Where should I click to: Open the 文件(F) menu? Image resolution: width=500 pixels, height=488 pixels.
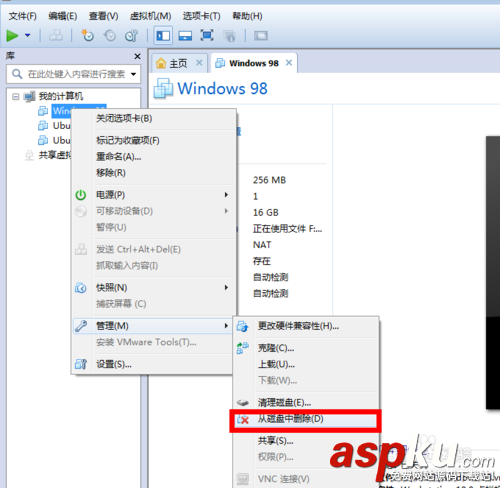tap(22, 16)
